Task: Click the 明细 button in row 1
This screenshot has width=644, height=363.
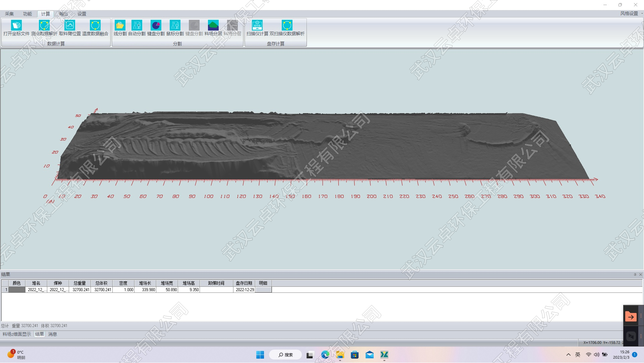Action: tap(263, 290)
